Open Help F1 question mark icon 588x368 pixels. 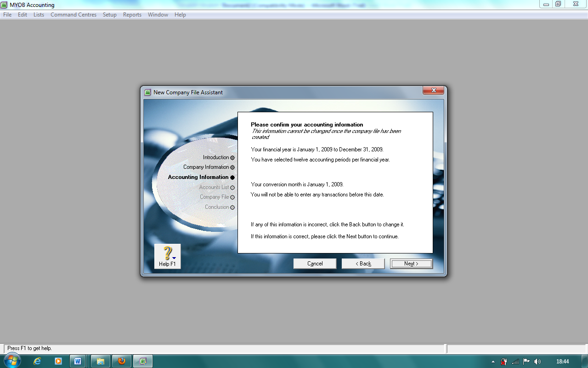point(167,256)
